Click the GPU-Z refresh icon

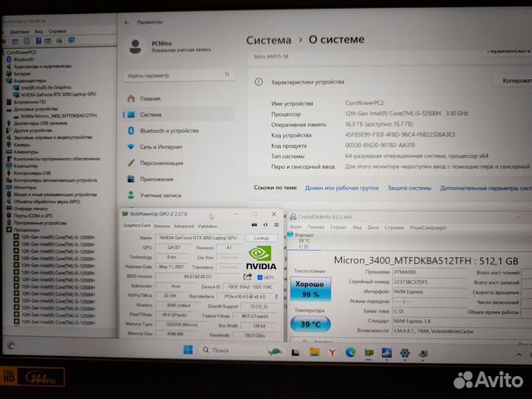pyautogui.click(x=265, y=226)
